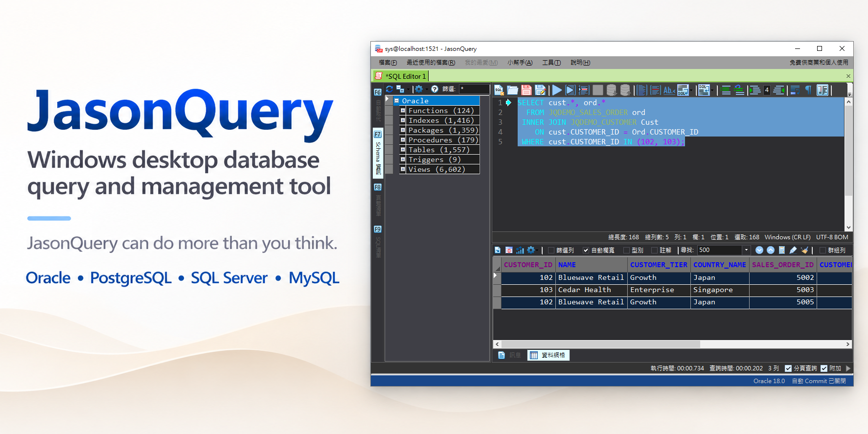Select the *SQL Editor 1 tab

point(401,76)
